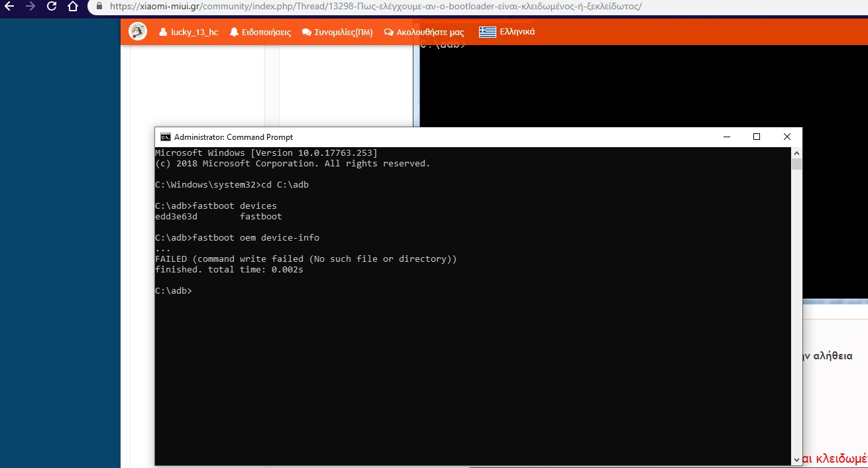The image size is (868, 468).
Task: Open the lucky_13_hc user menu
Action: (x=189, y=32)
